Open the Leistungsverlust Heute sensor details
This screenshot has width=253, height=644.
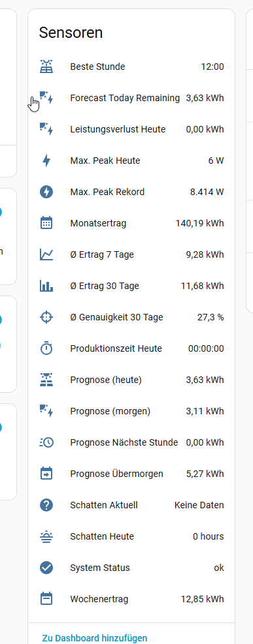coord(131,129)
